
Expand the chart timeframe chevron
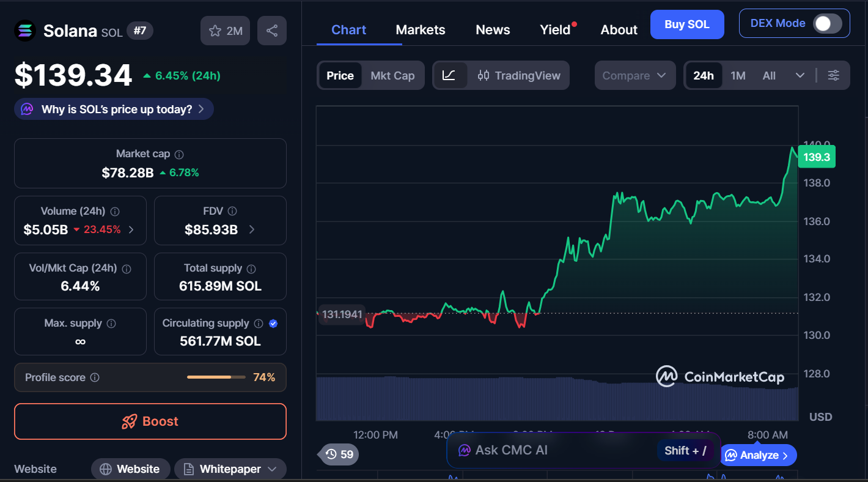(x=801, y=75)
